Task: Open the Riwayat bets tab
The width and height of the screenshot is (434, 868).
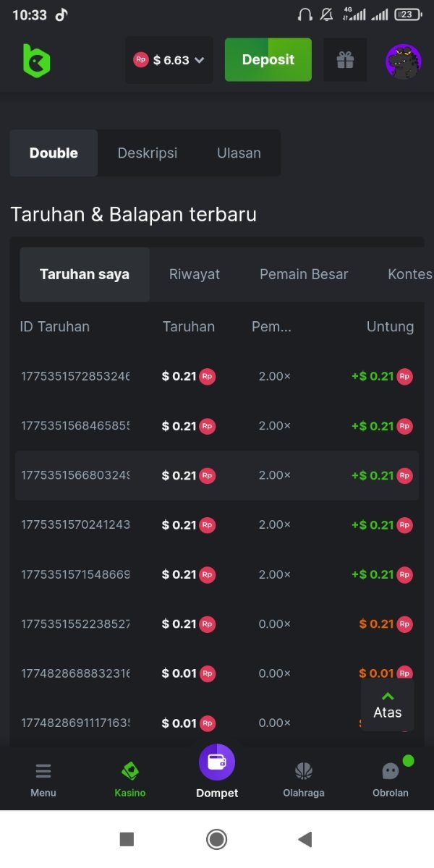Action: click(195, 274)
